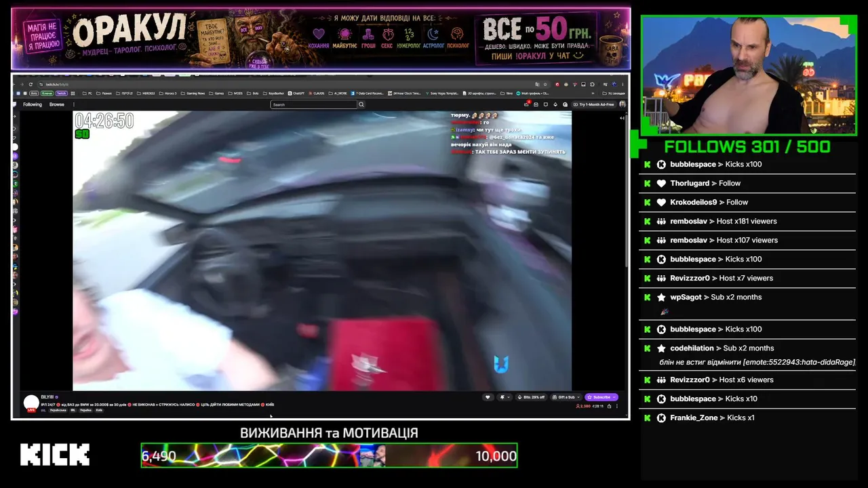The height and width of the screenshot is (488, 868).
Task: Click the Thorlugard Follow event row
Action: coord(747,183)
